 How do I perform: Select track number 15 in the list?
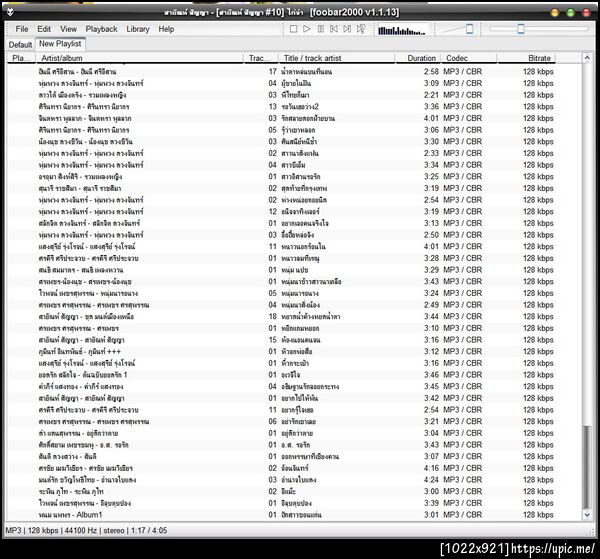click(x=295, y=340)
